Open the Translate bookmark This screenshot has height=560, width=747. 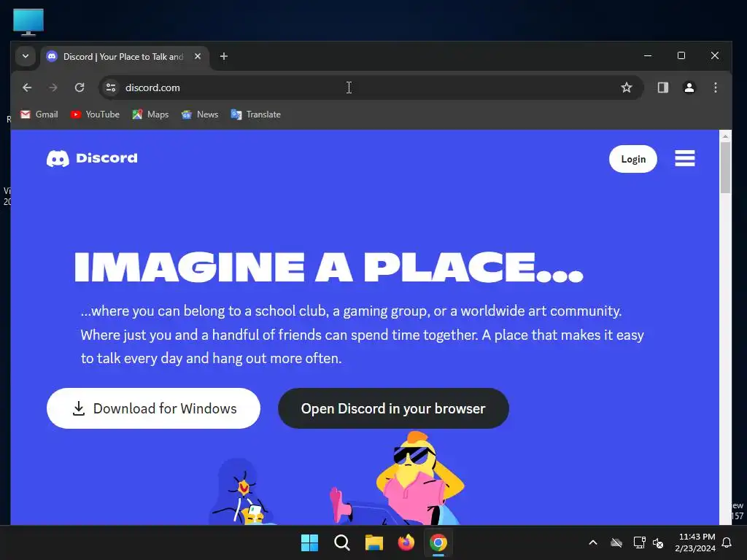point(256,114)
